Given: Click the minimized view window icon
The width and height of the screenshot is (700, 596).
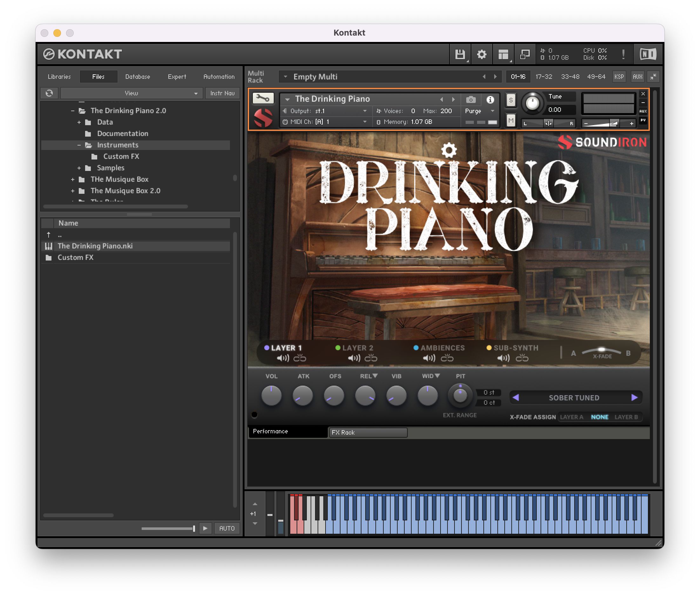Looking at the screenshot, I should (x=525, y=54).
